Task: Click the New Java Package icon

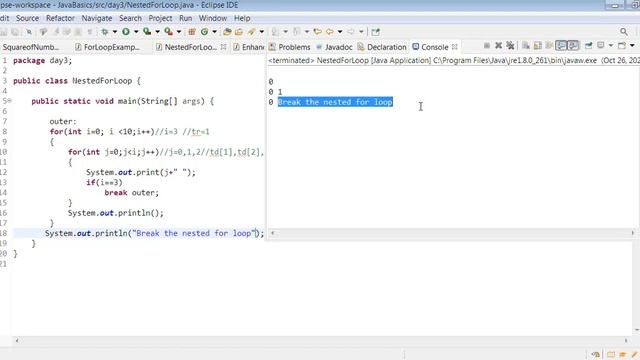Action: (x=192, y=32)
